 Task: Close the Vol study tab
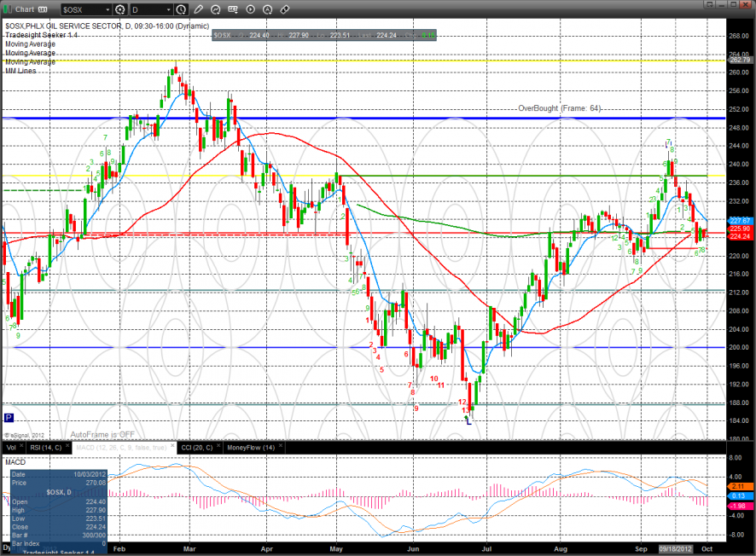click(x=21, y=446)
